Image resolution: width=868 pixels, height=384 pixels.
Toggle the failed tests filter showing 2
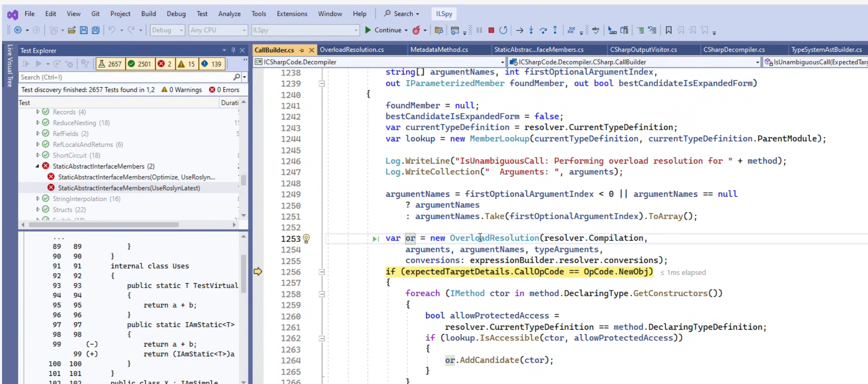tap(165, 64)
